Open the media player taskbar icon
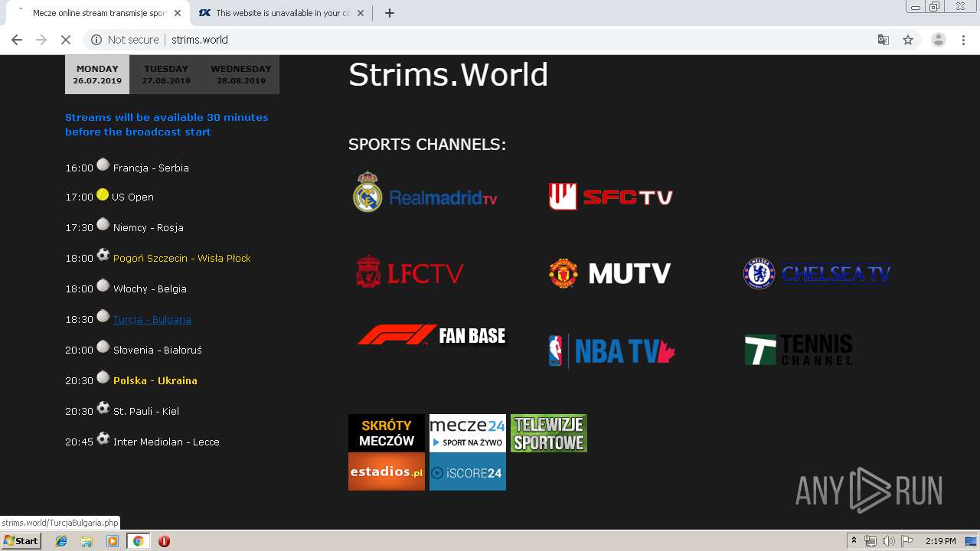980x551 pixels. (113, 541)
